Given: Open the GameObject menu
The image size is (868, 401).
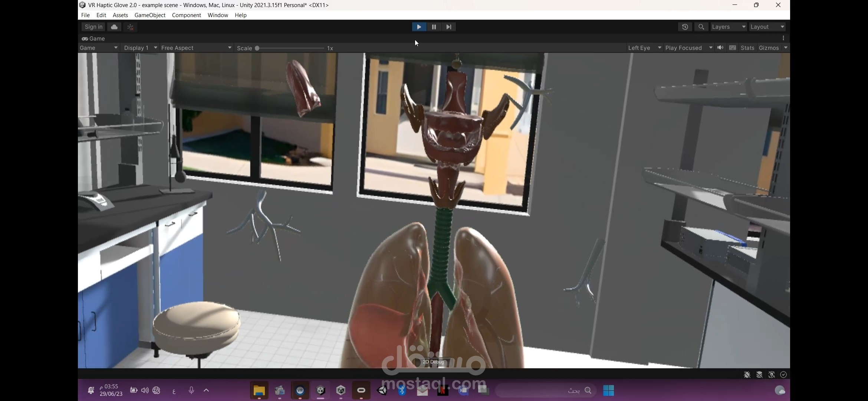Looking at the screenshot, I should 150,15.
